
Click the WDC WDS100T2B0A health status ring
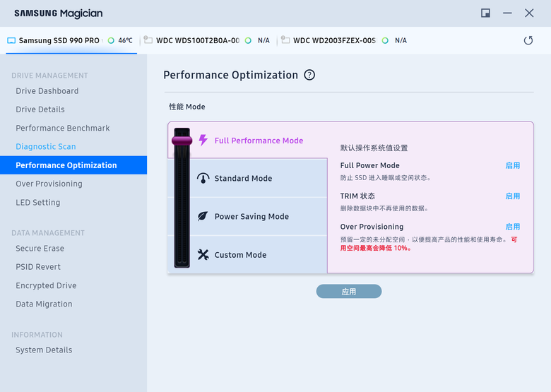pos(248,40)
